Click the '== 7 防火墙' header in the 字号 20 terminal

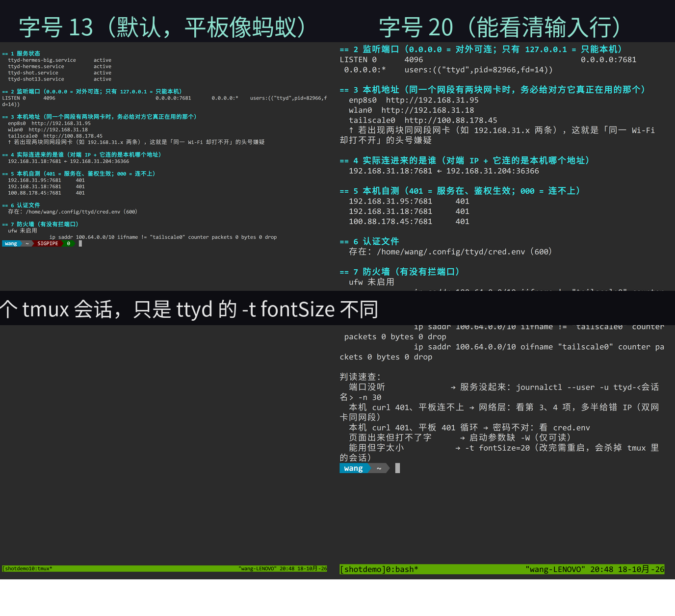coord(400,272)
